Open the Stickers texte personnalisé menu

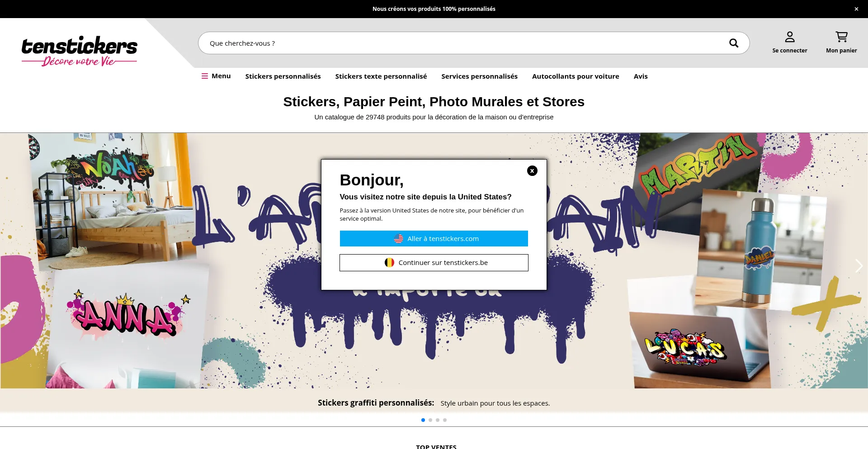[x=381, y=76]
